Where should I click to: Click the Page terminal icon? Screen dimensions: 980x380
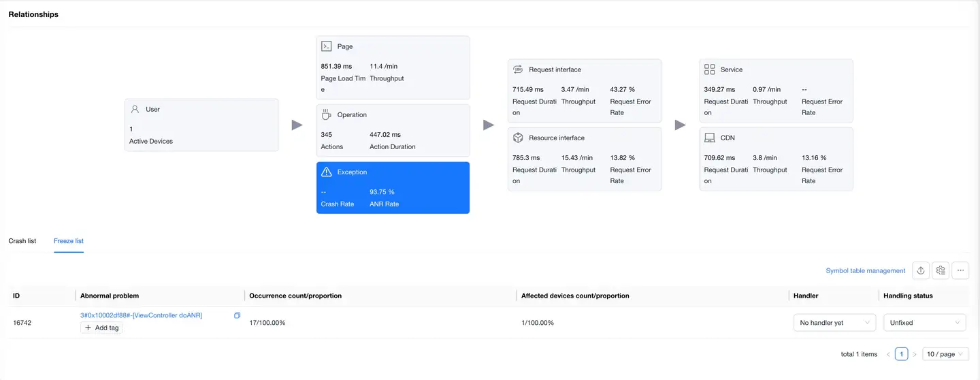327,46
